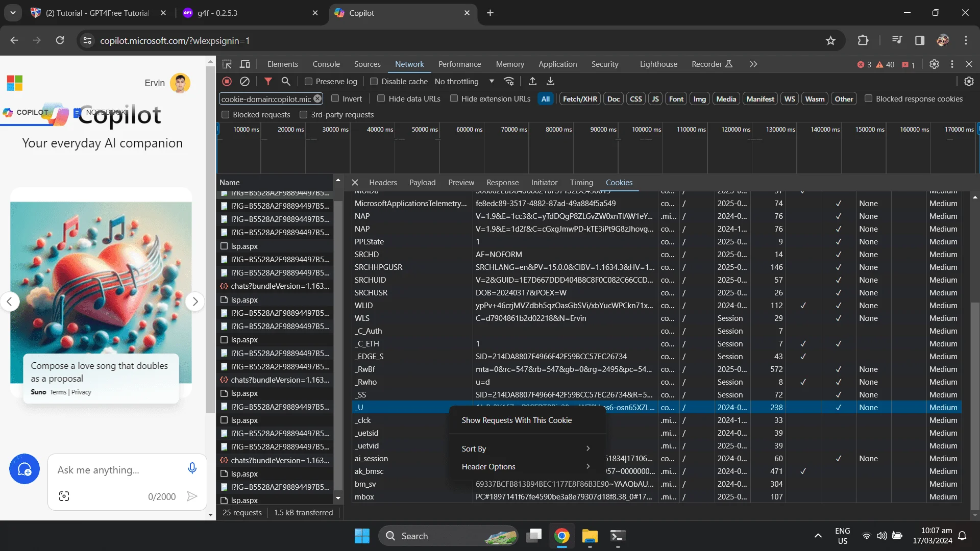Viewport: 980px width, 551px height.
Task: Open No throttling dropdown
Action: click(464, 81)
